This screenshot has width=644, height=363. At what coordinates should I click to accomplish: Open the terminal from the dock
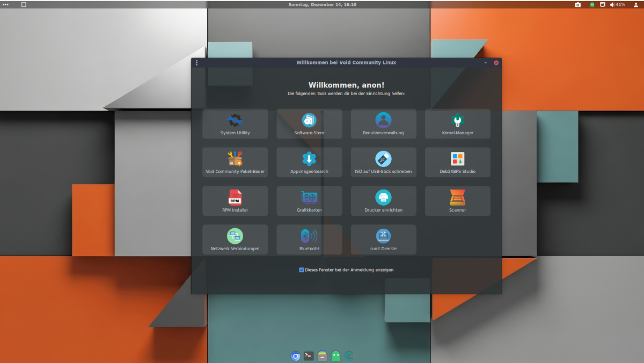point(309,355)
